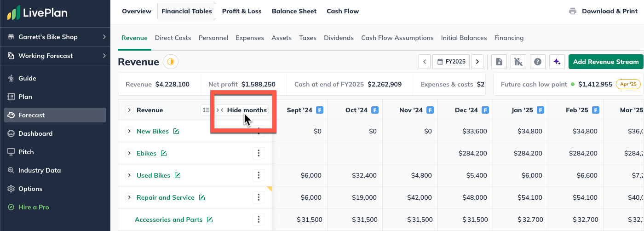
Task: Open the three-dot menu for Ebikes
Action: point(259,153)
